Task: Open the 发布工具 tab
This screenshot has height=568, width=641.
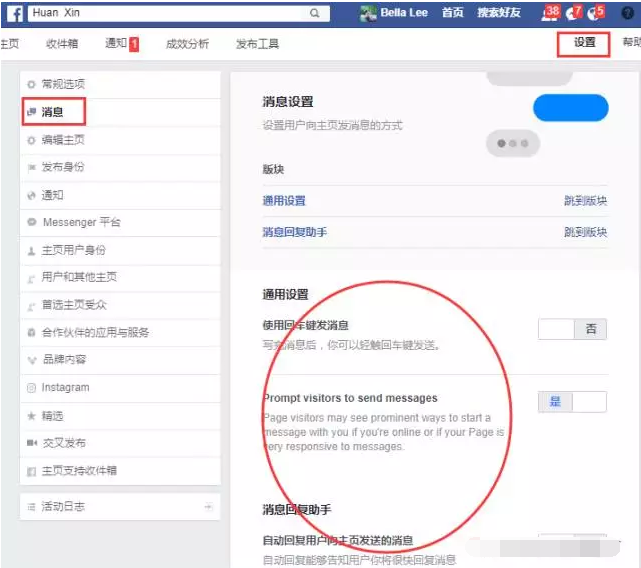Action: coord(258,44)
